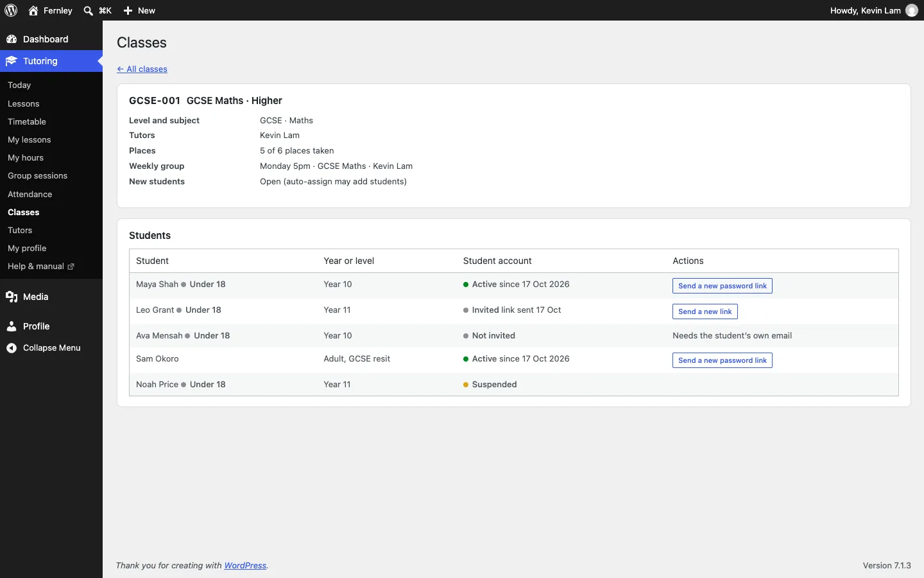Open Group sessions in the sidebar

tap(38, 175)
